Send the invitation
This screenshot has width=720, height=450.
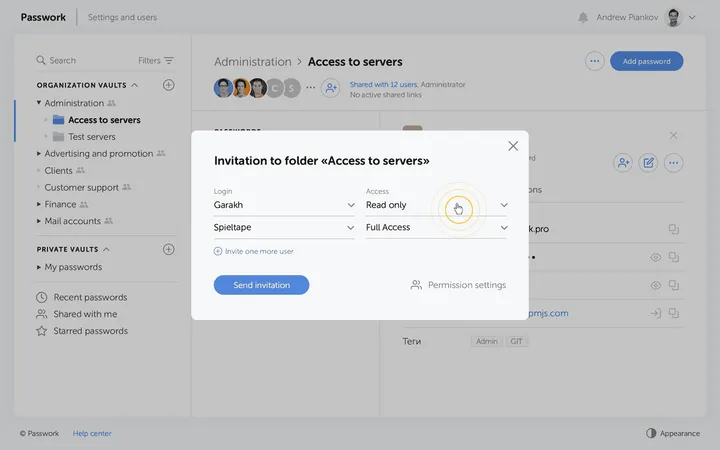tap(261, 285)
